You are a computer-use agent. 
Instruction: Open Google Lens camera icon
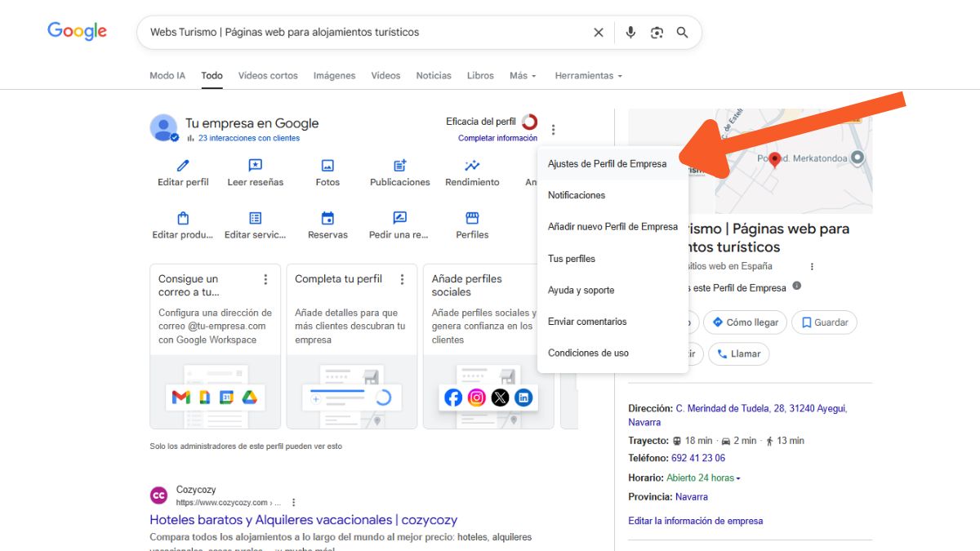[x=657, y=32]
